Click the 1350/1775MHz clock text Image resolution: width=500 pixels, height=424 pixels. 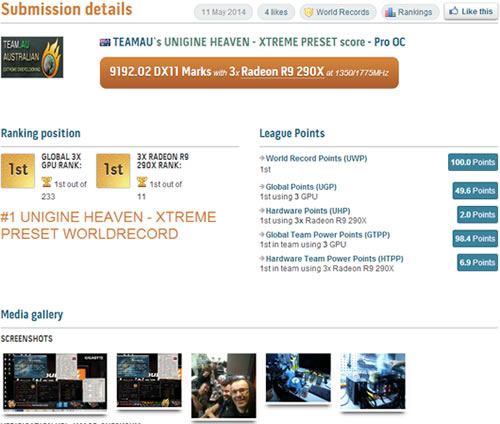pyautogui.click(x=362, y=73)
